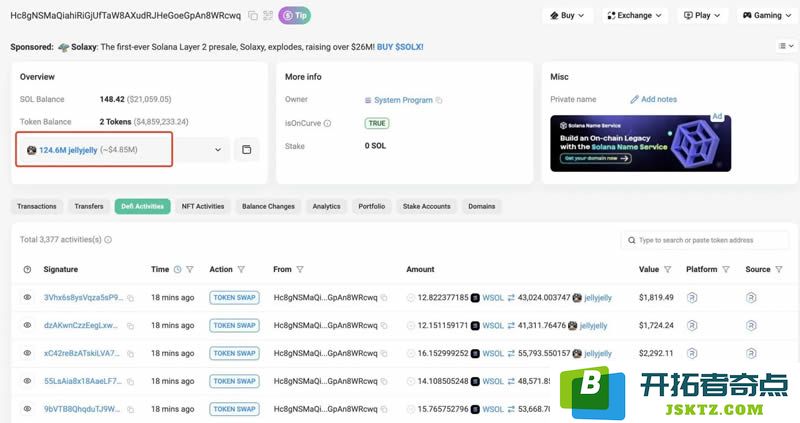Show the wallet address QR code
800x423 pixels.
268,16
